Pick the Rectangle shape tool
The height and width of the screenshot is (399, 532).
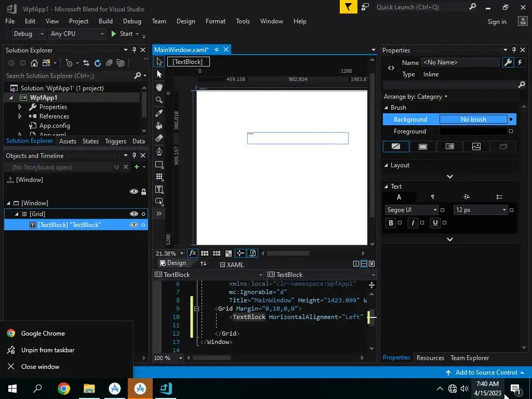click(x=159, y=165)
